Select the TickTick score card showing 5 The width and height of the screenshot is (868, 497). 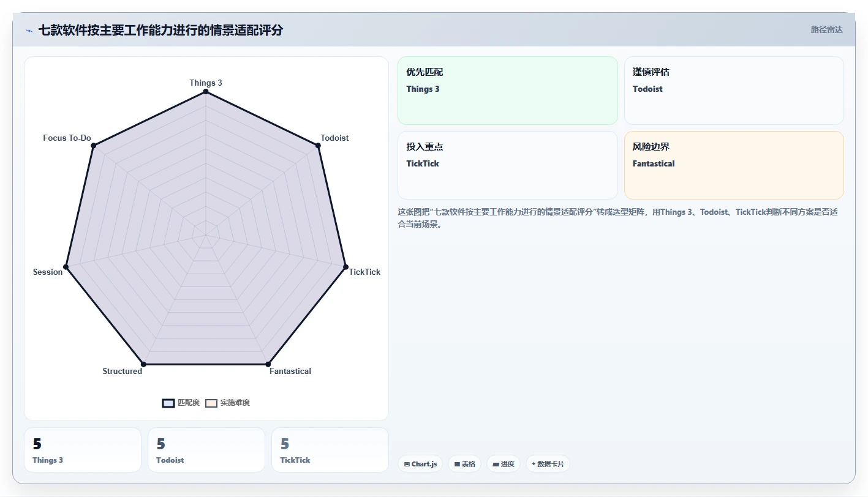(x=330, y=450)
